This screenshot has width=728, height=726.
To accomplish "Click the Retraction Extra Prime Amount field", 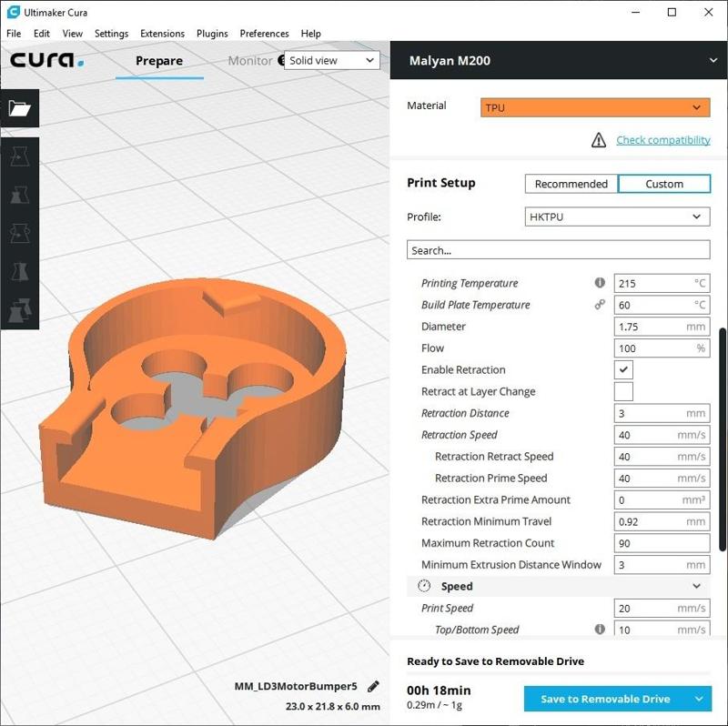I will (x=662, y=500).
